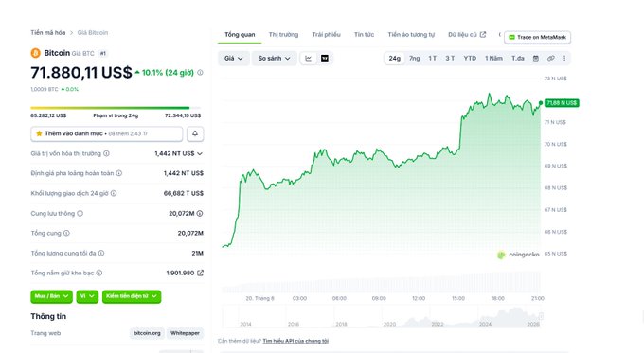Open the calendar date range picker icon
This screenshot has height=353, width=644.
click(536, 59)
